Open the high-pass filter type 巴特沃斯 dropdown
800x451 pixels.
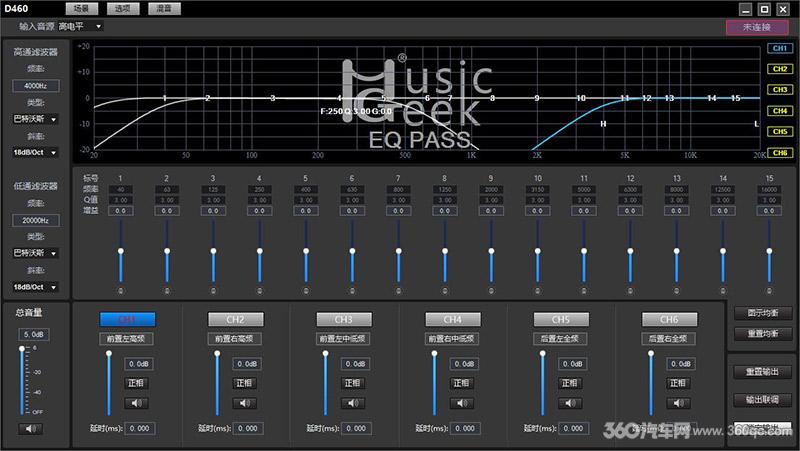tap(35, 119)
